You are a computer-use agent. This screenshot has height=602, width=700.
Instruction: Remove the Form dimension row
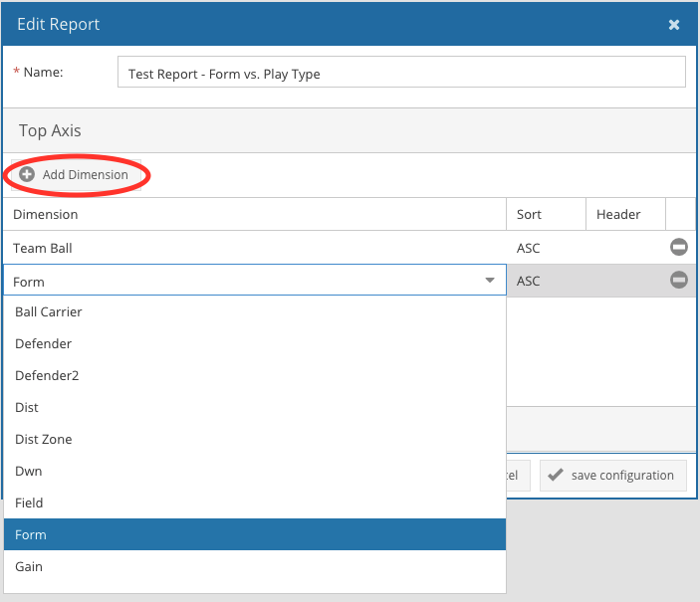678,280
